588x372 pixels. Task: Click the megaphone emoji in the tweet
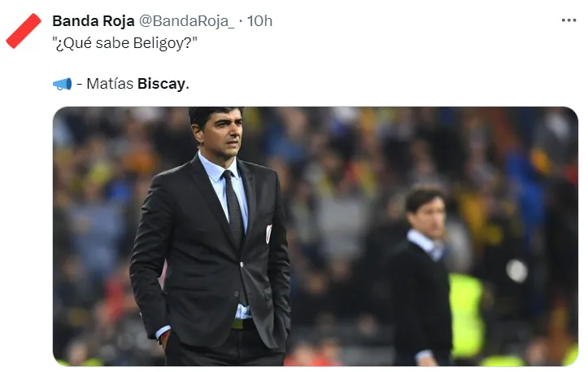62,84
